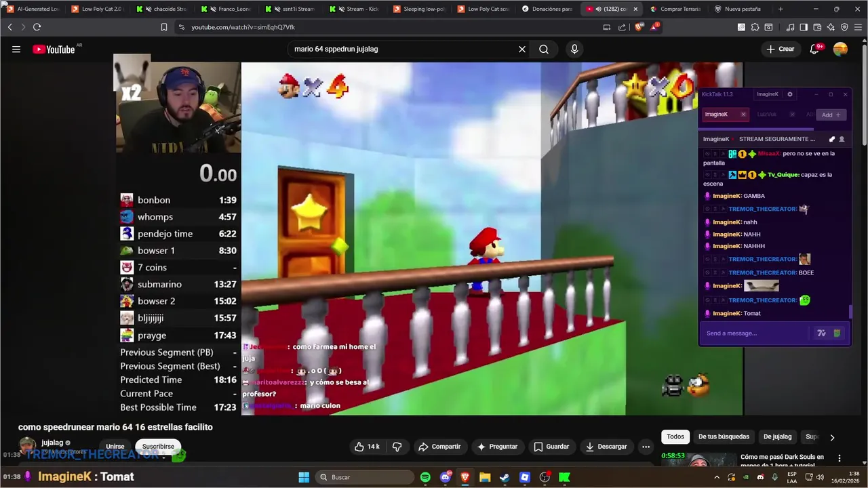Open KickTalk chatters user icon
Screen dimensions: 868x488
842,139
